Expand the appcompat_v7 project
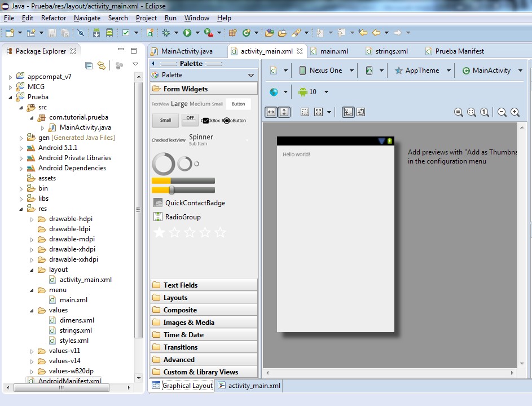532x406 pixels. point(10,77)
